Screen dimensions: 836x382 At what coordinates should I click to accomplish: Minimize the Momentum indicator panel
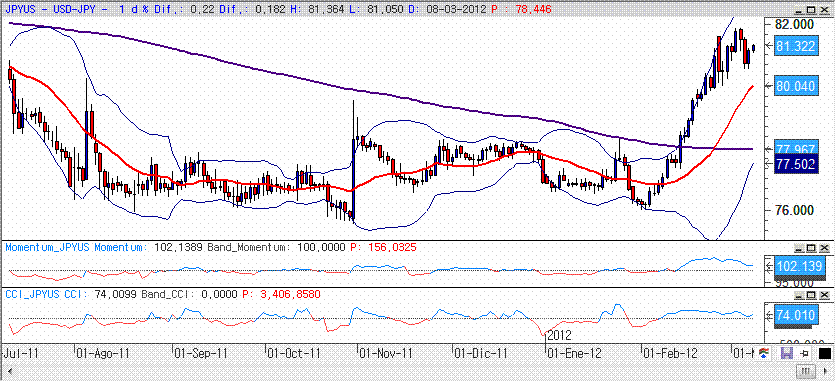(x=798, y=248)
